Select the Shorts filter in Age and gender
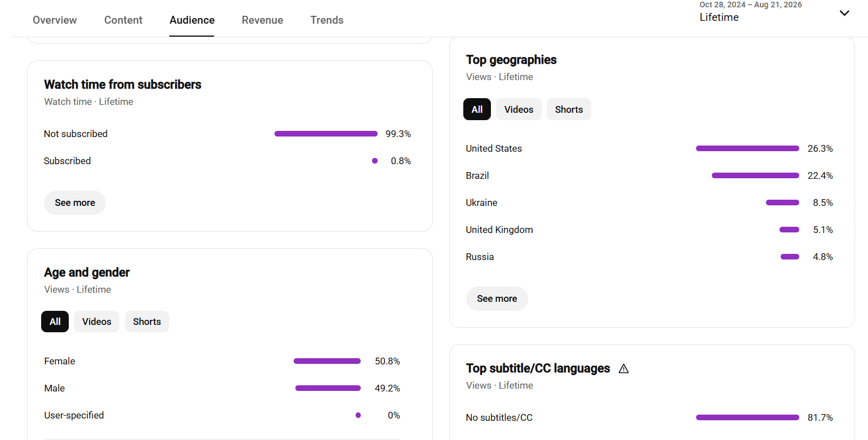The width and height of the screenshot is (868, 440). pyautogui.click(x=147, y=322)
